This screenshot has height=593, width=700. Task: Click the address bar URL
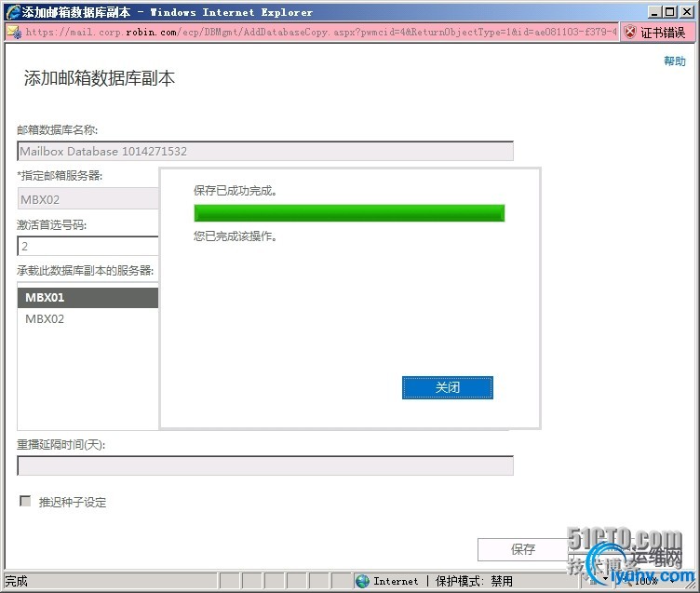click(x=321, y=33)
